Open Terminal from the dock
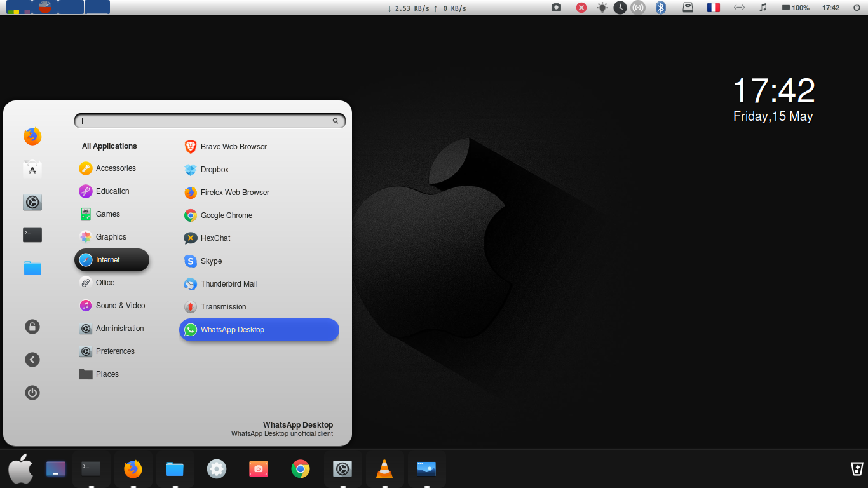This screenshot has height=488, width=868. tap(91, 469)
